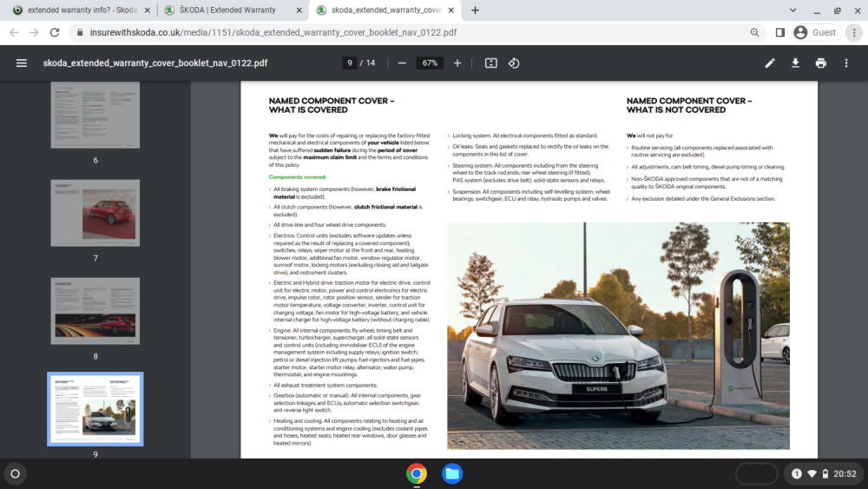Screen dimensions: 868x489
Task: View site security lock icon
Action: pos(80,33)
